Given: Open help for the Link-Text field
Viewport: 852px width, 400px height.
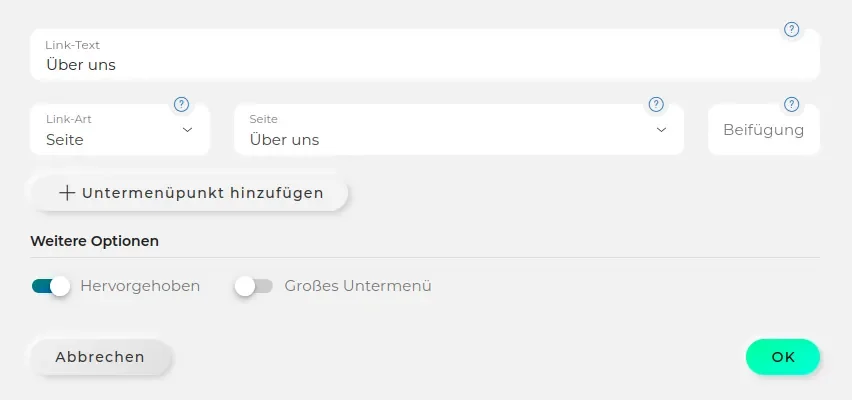Looking at the screenshot, I should click(x=792, y=29).
